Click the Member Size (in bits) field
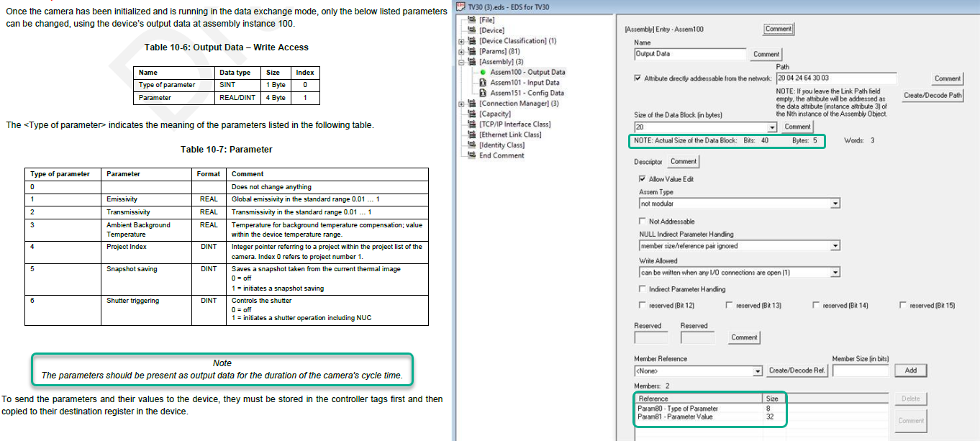 [861, 371]
